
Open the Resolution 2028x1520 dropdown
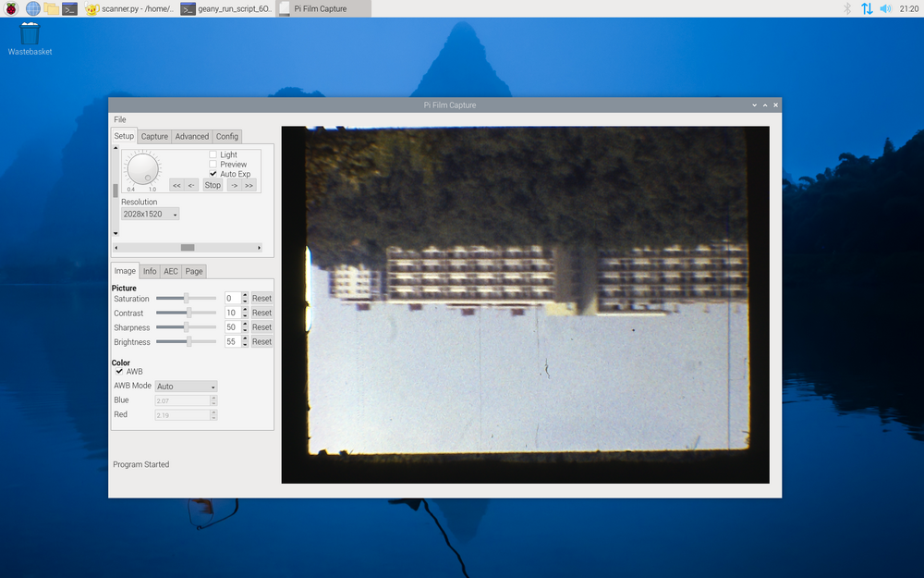point(150,214)
